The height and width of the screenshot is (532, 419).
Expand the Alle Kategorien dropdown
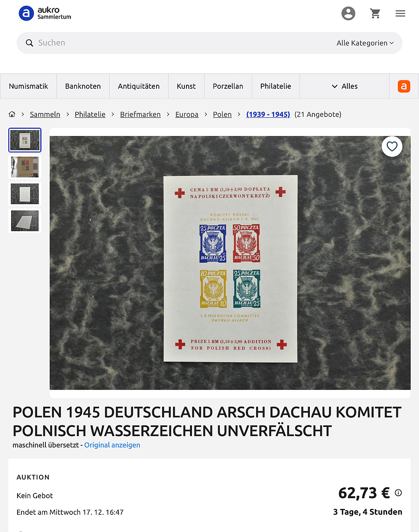click(365, 43)
